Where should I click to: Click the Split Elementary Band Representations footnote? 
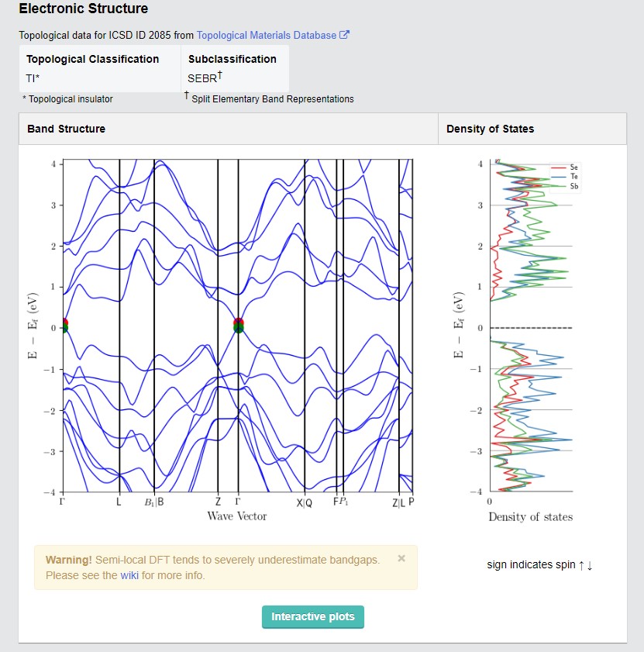pyautogui.click(x=272, y=99)
